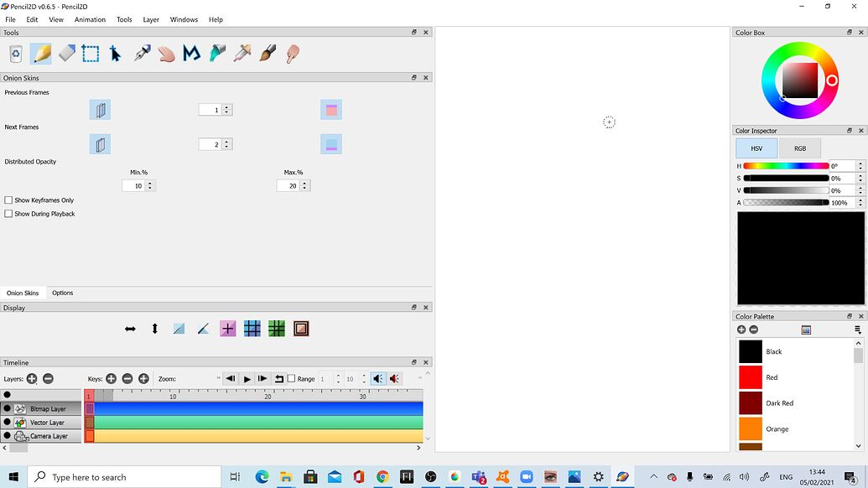Switch to the Onion Skins tab

pos(23,293)
